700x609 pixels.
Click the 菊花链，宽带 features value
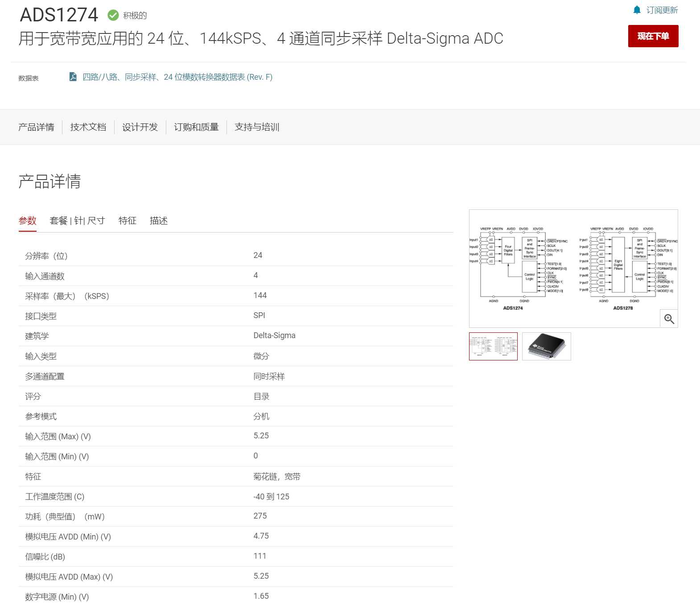(277, 477)
